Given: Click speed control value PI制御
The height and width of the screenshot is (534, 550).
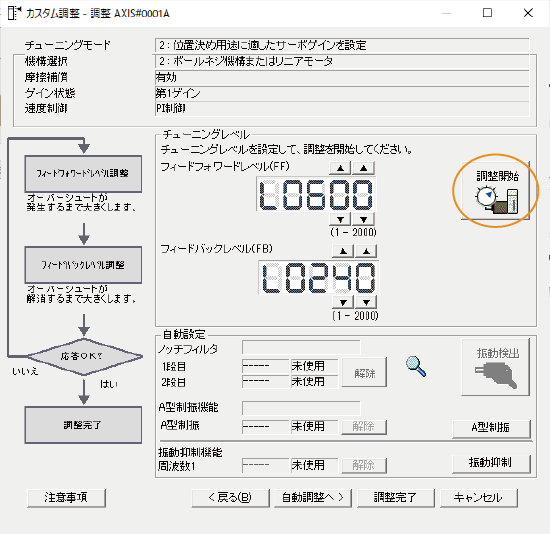Looking at the screenshot, I should (342, 109).
